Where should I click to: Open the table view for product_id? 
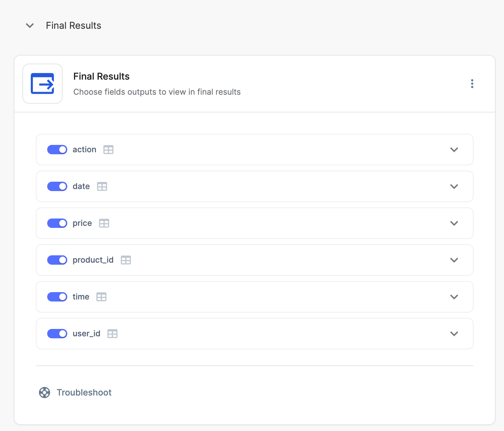[126, 260]
